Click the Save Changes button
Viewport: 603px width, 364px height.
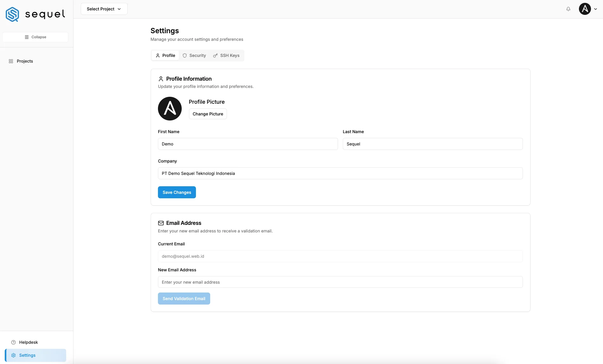pos(177,192)
